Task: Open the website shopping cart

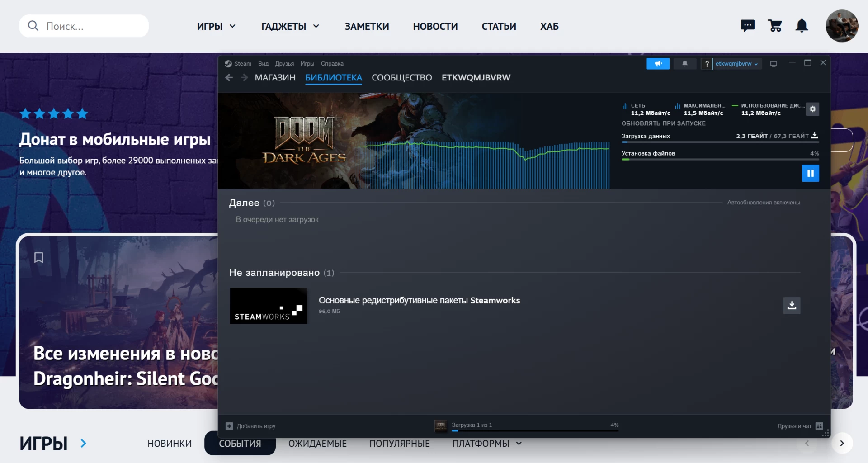Action: (x=775, y=26)
